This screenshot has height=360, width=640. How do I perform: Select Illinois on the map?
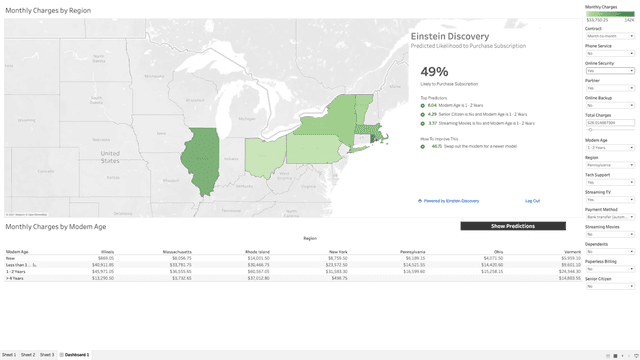pos(201,159)
